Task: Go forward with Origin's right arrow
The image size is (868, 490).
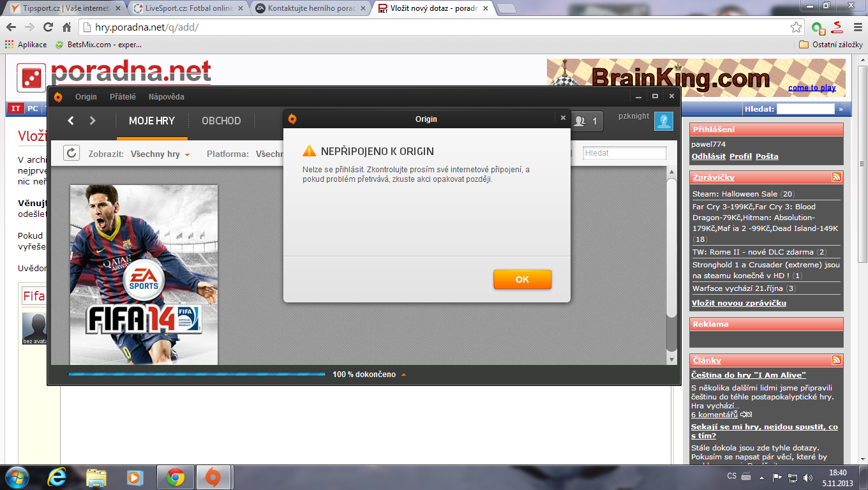Action: (93, 121)
